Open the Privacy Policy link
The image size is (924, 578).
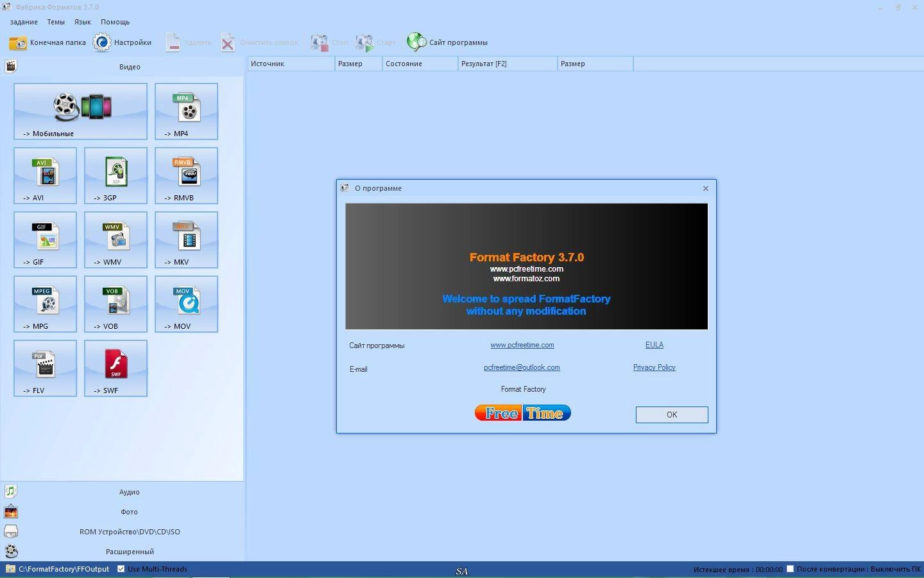(x=654, y=367)
